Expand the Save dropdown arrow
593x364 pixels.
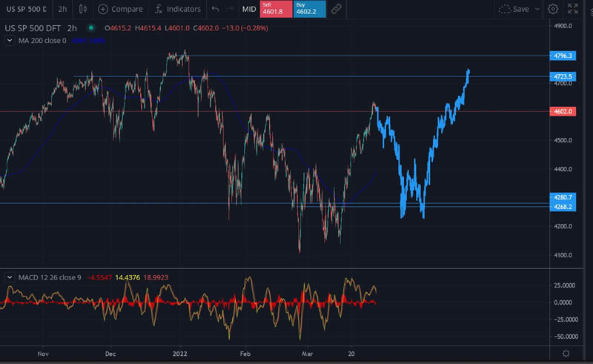click(x=537, y=9)
